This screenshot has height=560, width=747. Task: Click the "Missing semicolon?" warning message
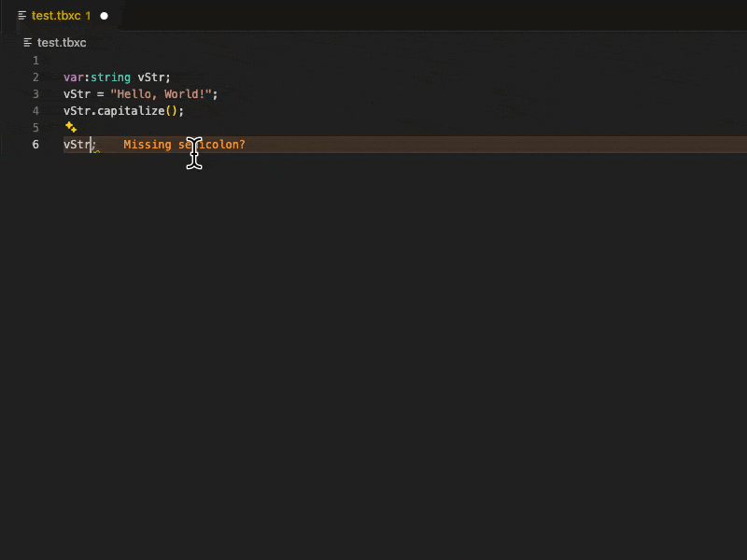point(184,145)
